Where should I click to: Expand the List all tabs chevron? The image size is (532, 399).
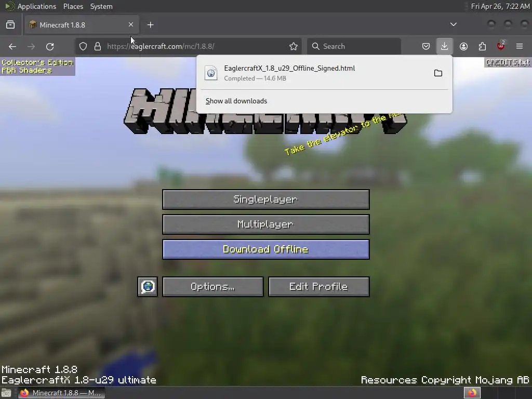(x=453, y=24)
